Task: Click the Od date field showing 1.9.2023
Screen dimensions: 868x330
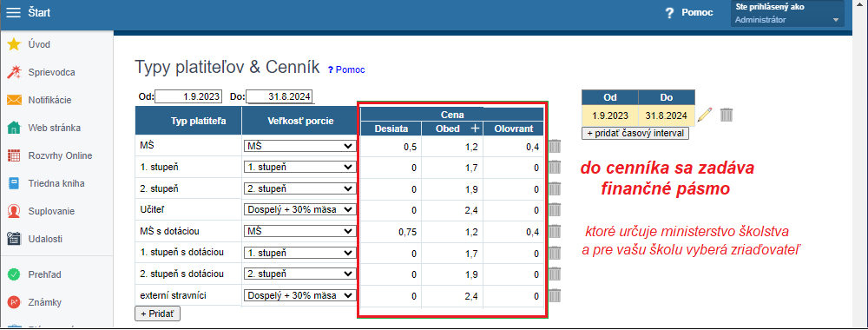Action: tap(188, 97)
